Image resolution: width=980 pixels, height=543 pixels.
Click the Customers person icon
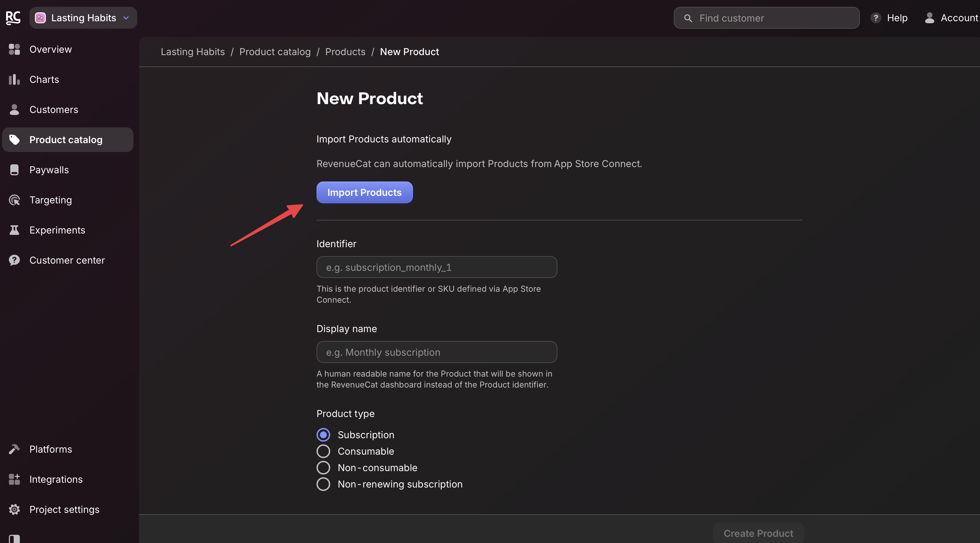(x=14, y=110)
